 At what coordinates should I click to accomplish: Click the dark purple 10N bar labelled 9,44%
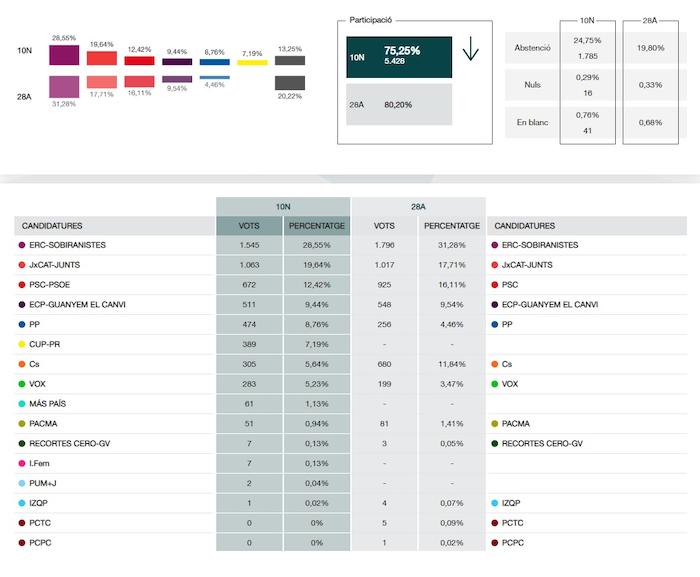click(x=177, y=62)
